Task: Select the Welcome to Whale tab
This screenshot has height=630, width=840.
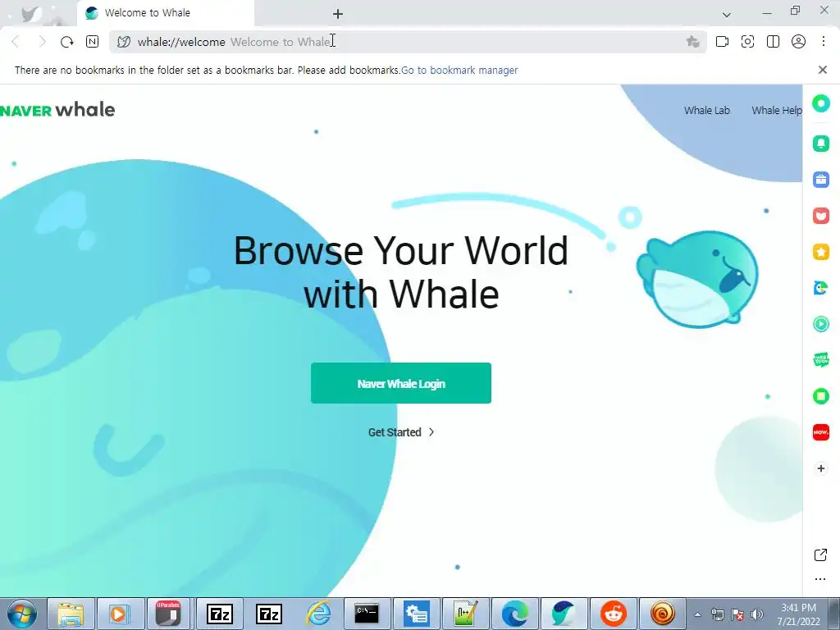Action: point(166,13)
